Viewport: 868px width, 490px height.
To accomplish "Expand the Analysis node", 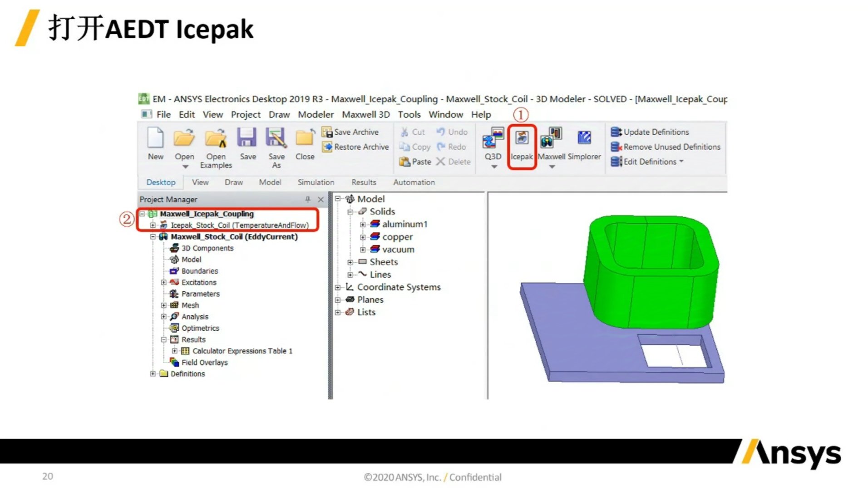I will click(164, 316).
